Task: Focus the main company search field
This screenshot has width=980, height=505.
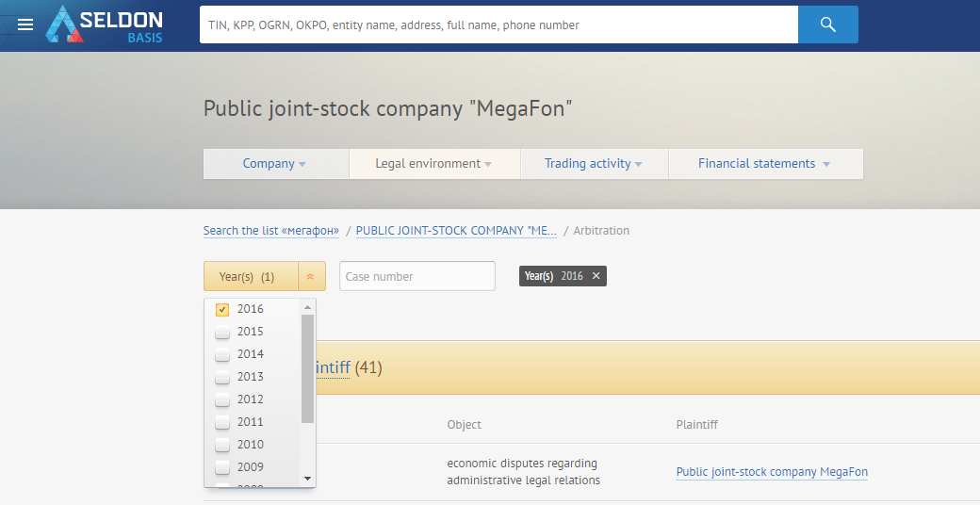Action: pos(498,25)
